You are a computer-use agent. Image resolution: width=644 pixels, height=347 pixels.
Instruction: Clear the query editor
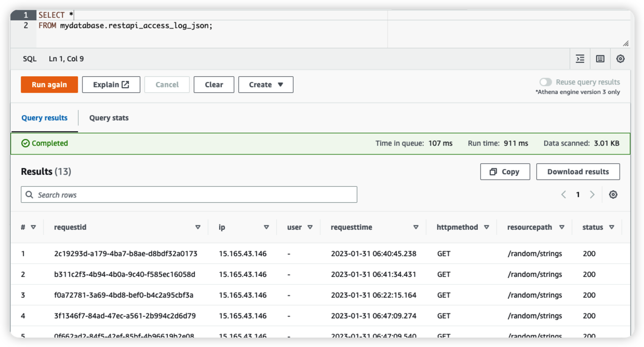[214, 85]
